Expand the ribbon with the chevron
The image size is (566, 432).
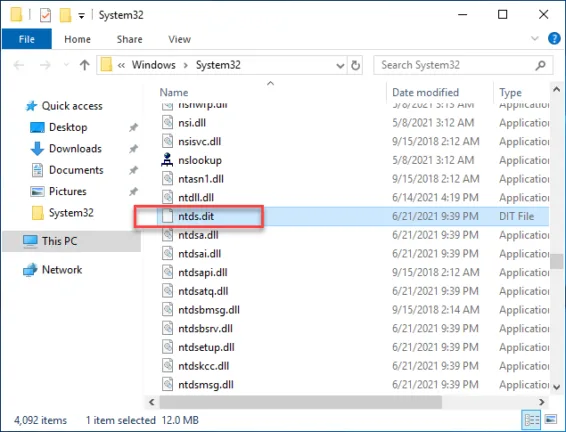[535, 38]
